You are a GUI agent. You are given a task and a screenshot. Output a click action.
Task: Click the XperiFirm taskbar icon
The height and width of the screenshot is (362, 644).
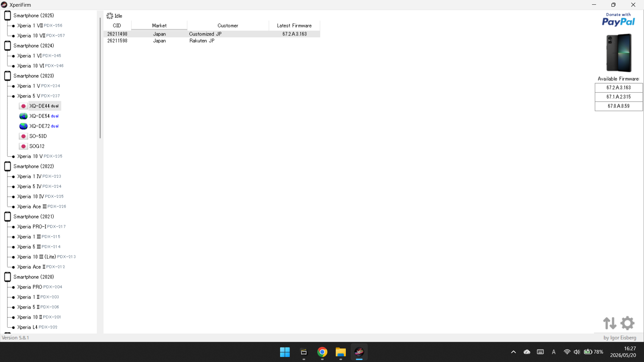tap(359, 352)
